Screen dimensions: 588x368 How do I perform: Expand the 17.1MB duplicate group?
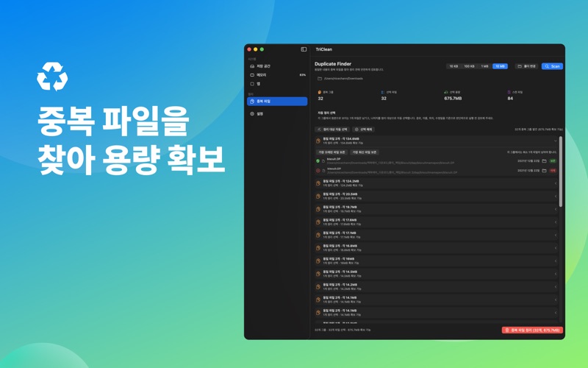556,235
